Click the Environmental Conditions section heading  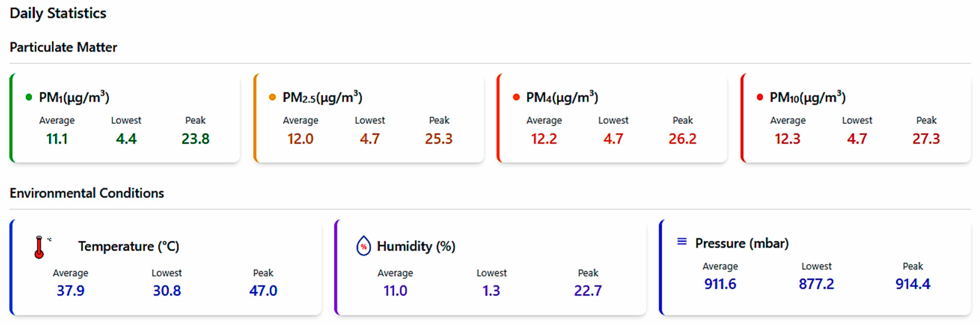click(87, 193)
